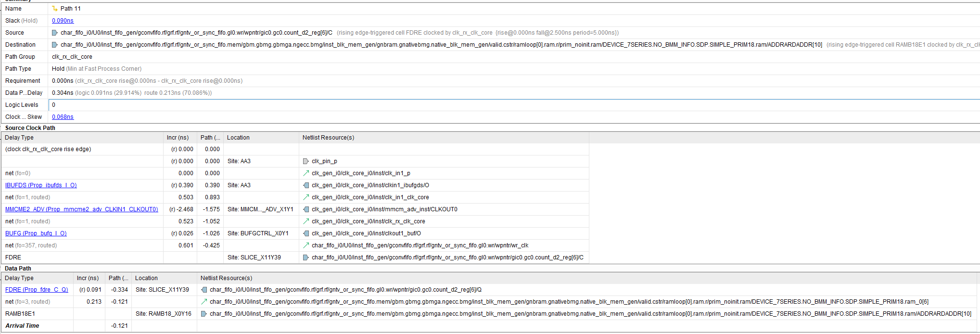Viewport: 980px width, 334px height.
Task: Select the Requirement 0.000ns row text
Action: point(147,81)
